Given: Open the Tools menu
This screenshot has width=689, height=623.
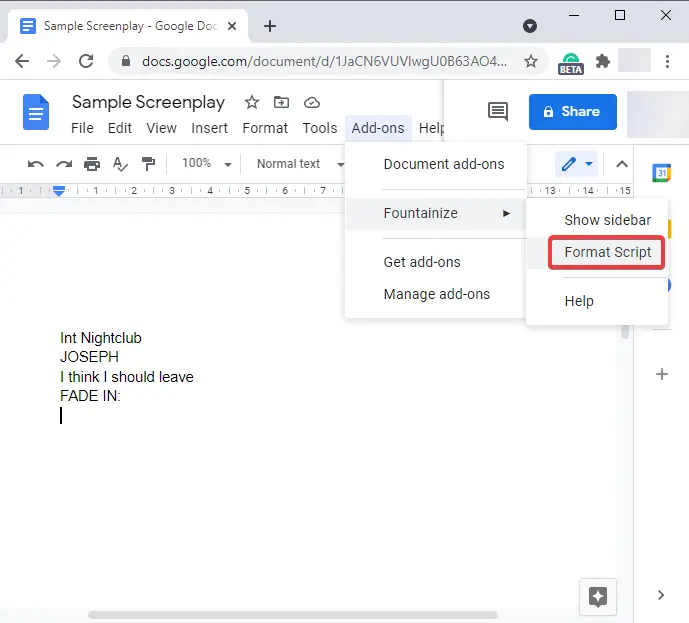Looking at the screenshot, I should coord(319,128).
